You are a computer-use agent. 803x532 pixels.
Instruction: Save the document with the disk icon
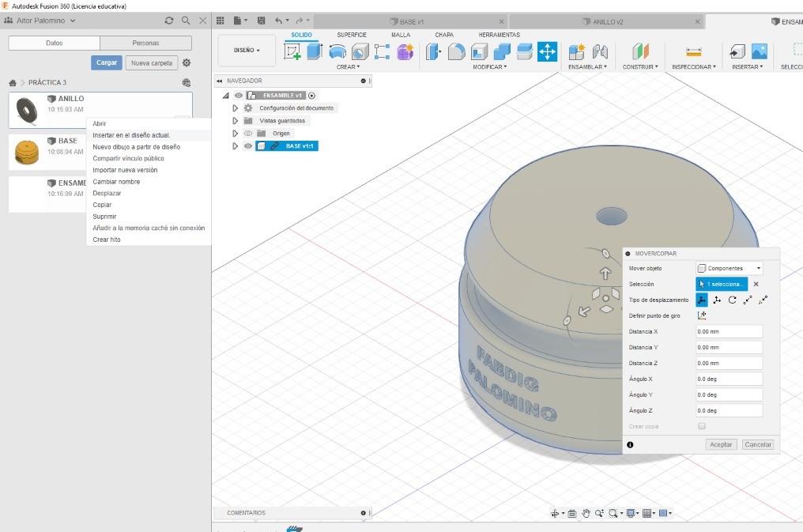261,21
